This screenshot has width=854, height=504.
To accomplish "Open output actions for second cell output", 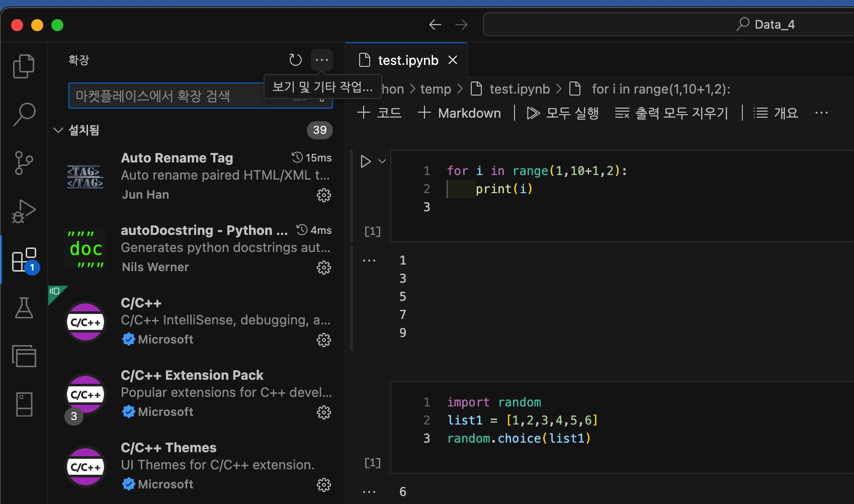I will 369,492.
